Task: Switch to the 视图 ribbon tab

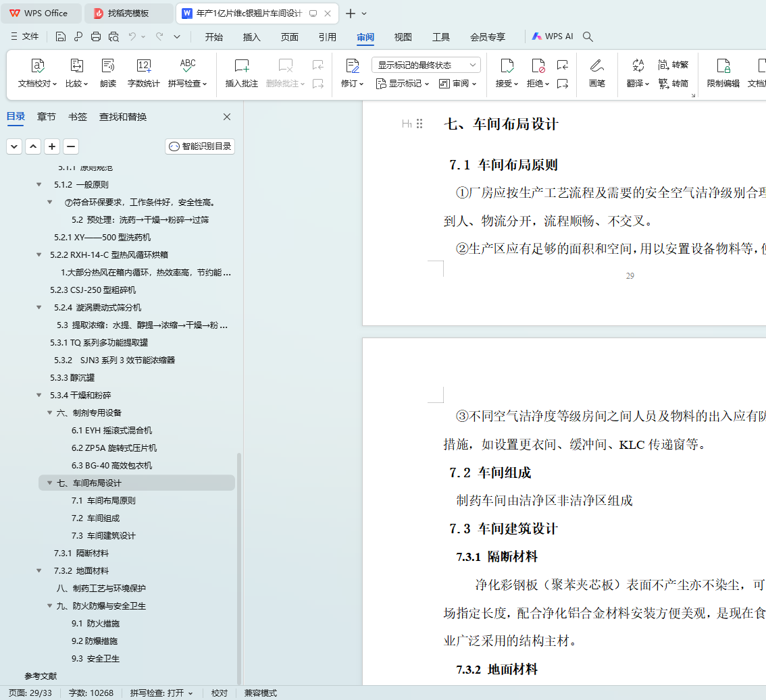Action: coord(403,37)
